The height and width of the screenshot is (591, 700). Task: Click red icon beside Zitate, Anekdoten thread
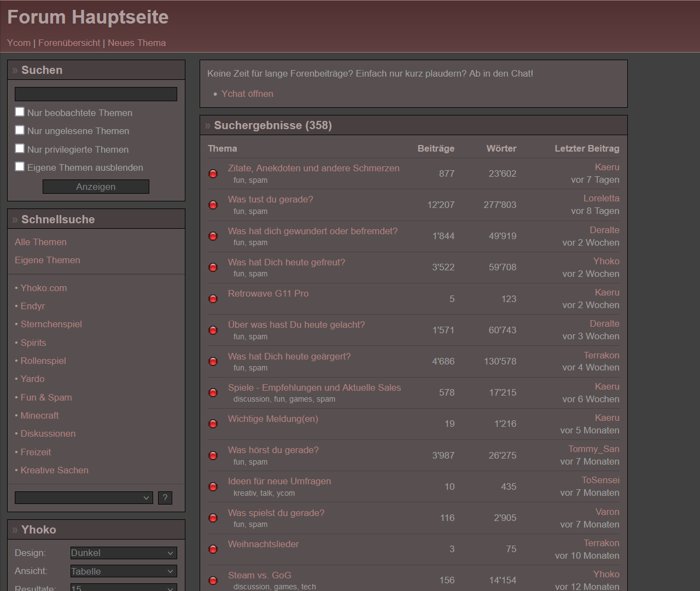(213, 174)
